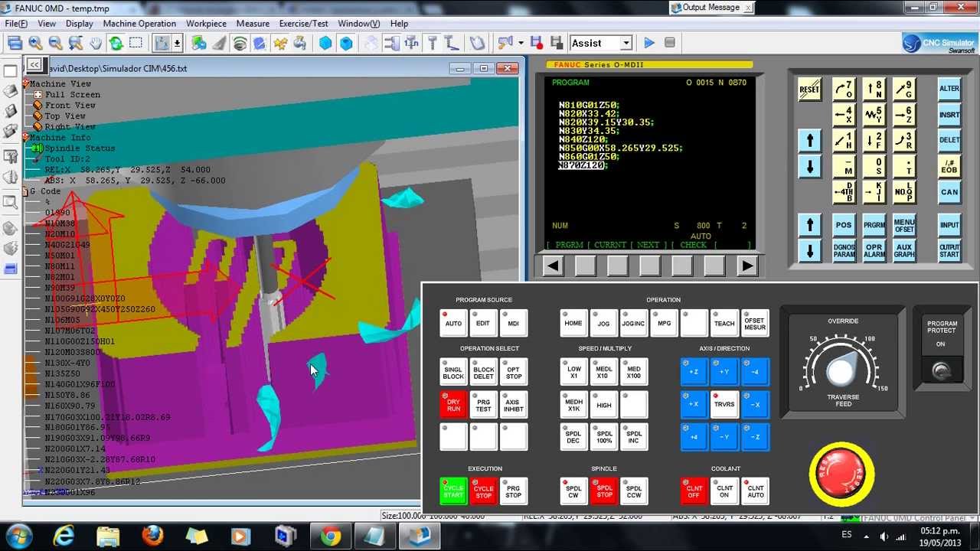This screenshot has width=980, height=551.
Task: Click the green spiral toolpath toolbar icon
Action: coord(240,44)
